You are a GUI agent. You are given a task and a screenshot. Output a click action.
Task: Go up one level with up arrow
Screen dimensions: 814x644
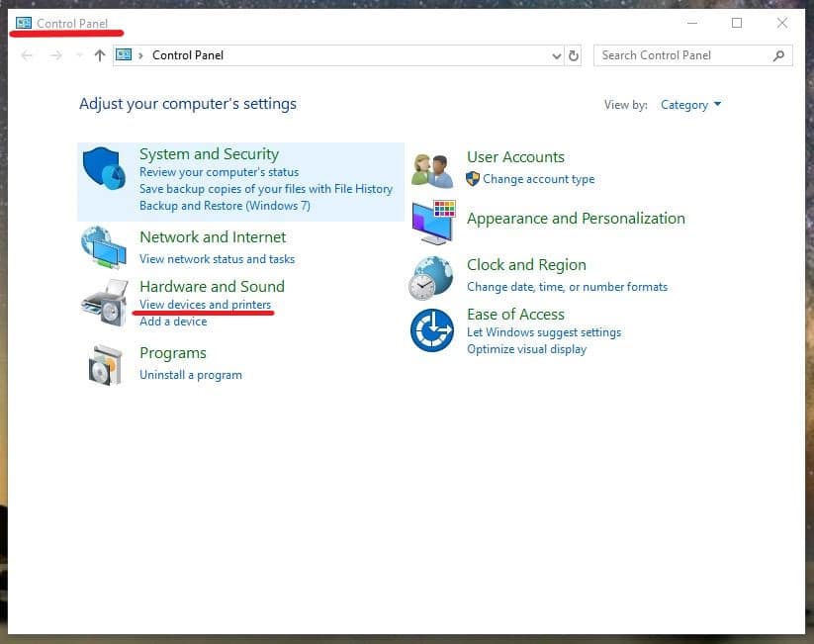(x=99, y=55)
